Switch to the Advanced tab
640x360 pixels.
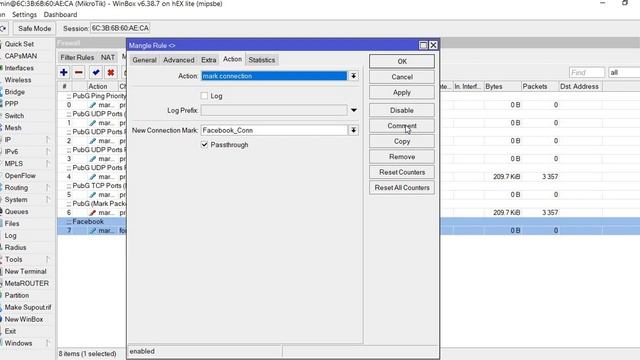tap(179, 60)
